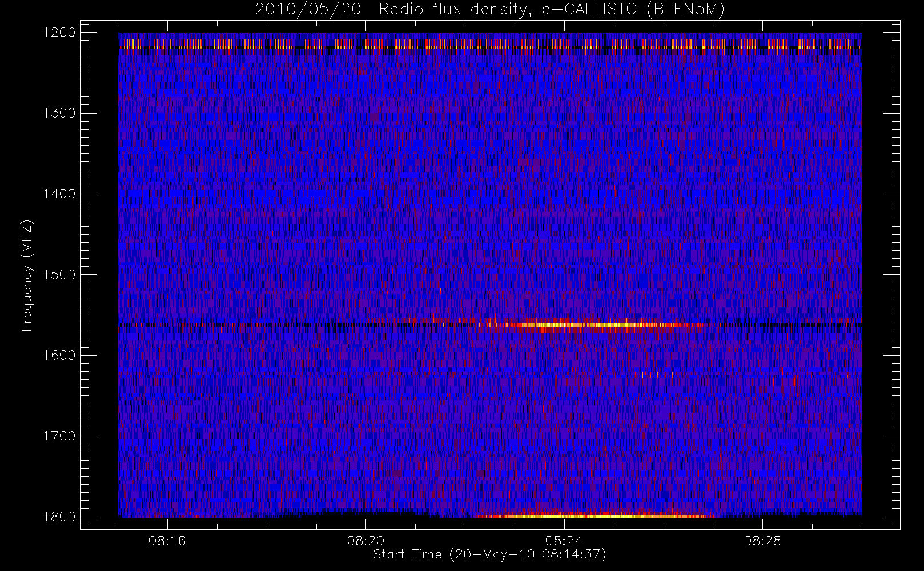Click the date "2010/05/20" in the title
The image size is (924, 571).
pos(308,10)
